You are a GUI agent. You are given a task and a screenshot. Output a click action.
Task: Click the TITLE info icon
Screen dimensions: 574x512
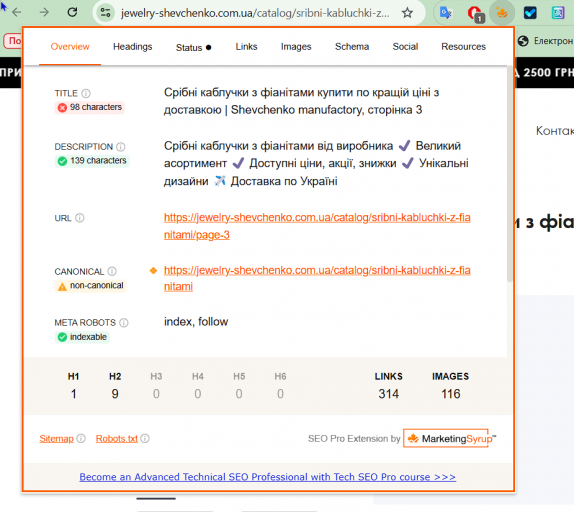click(86, 93)
